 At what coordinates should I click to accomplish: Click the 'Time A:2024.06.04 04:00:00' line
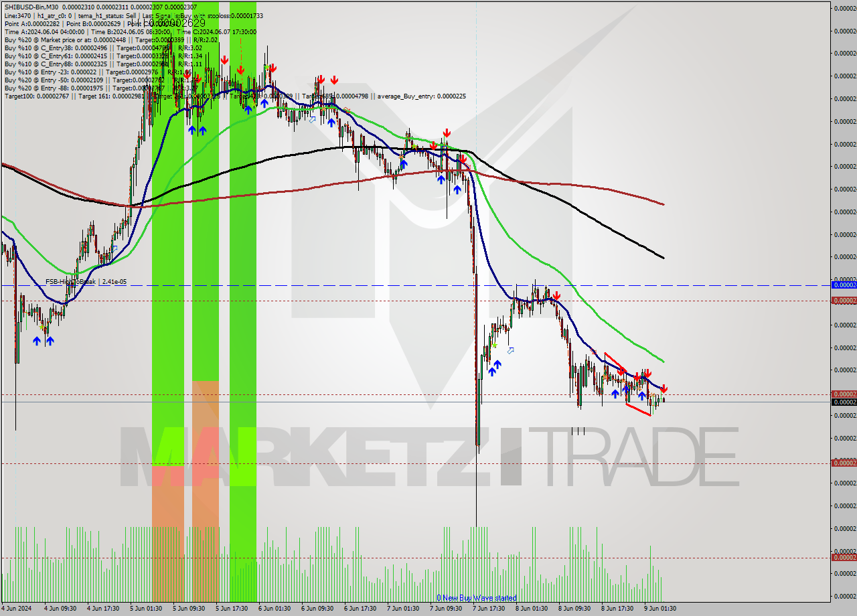(130, 31)
